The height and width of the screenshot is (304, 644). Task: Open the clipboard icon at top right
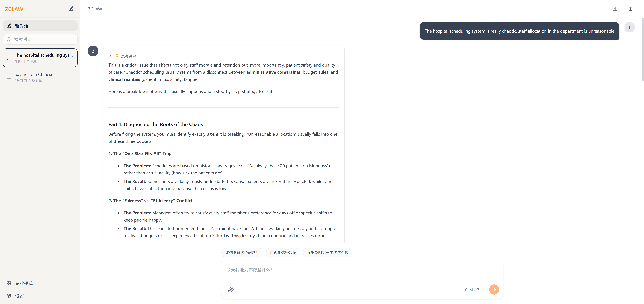pos(630,9)
